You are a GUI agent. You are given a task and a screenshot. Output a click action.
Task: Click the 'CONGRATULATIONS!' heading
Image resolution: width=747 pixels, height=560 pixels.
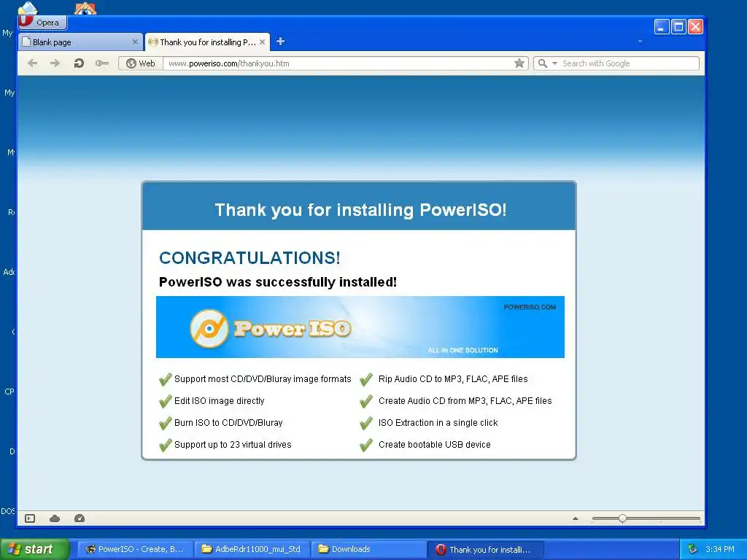click(x=249, y=257)
